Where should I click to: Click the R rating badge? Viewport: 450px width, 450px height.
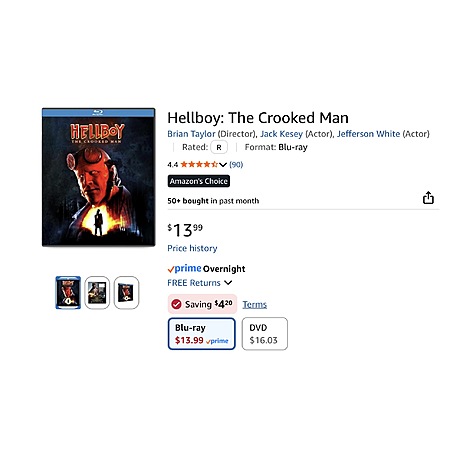click(x=219, y=147)
